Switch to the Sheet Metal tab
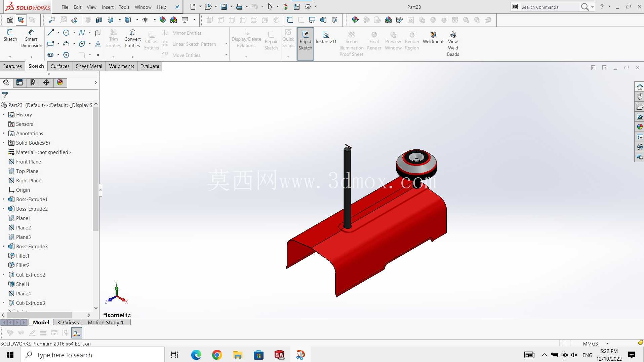 (x=89, y=66)
